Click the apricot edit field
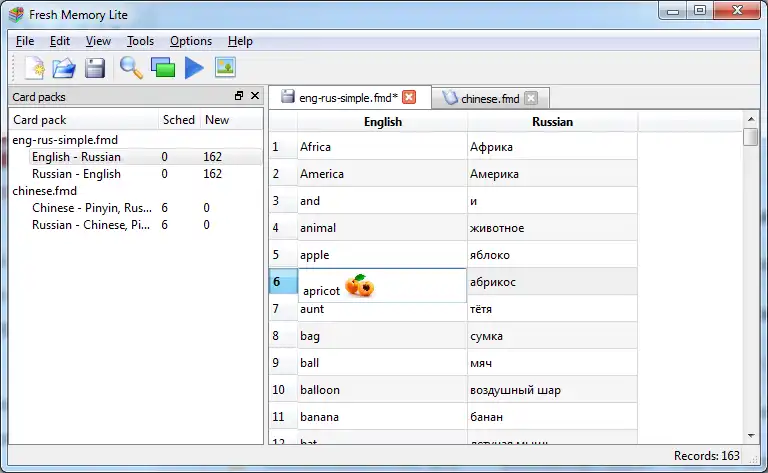This screenshot has height=473, width=768. coord(383,285)
